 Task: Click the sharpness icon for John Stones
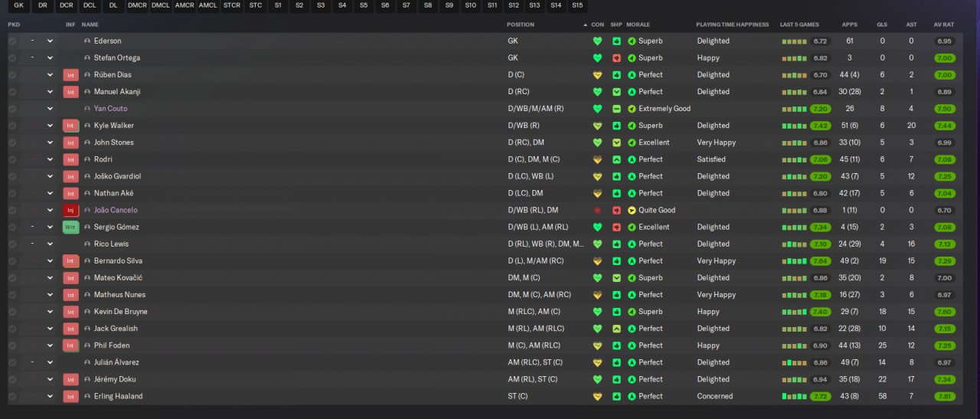(616, 142)
